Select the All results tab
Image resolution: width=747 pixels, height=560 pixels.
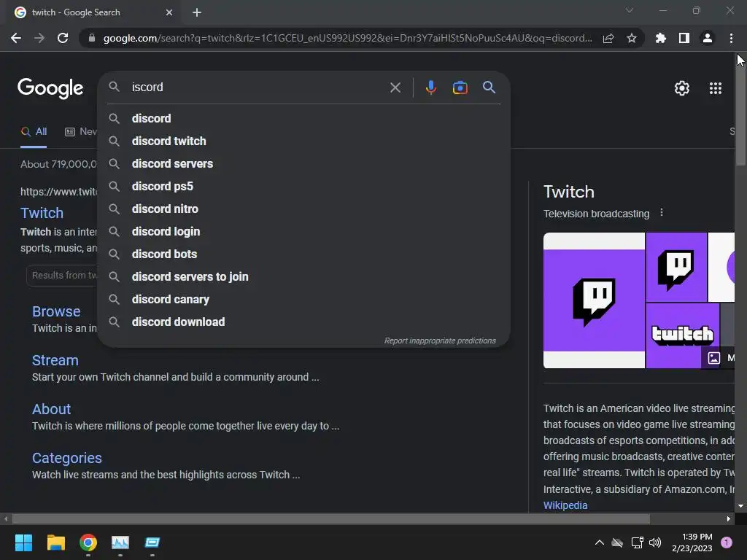[34, 132]
